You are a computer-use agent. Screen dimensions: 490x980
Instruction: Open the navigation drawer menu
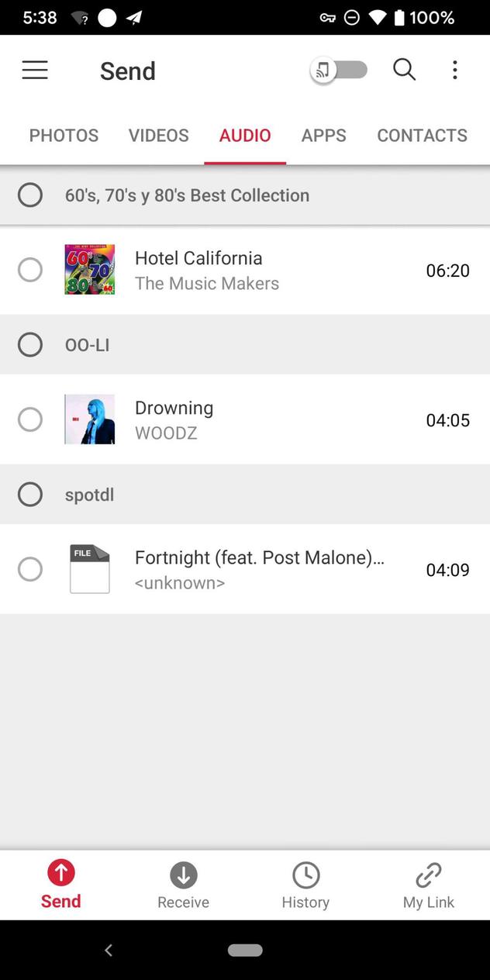pyautogui.click(x=35, y=70)
